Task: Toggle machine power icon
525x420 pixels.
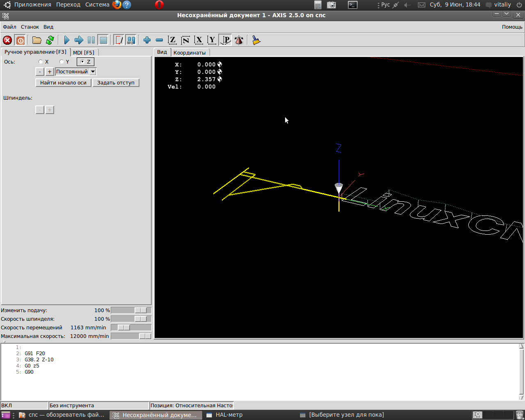Action: [20, 40]
